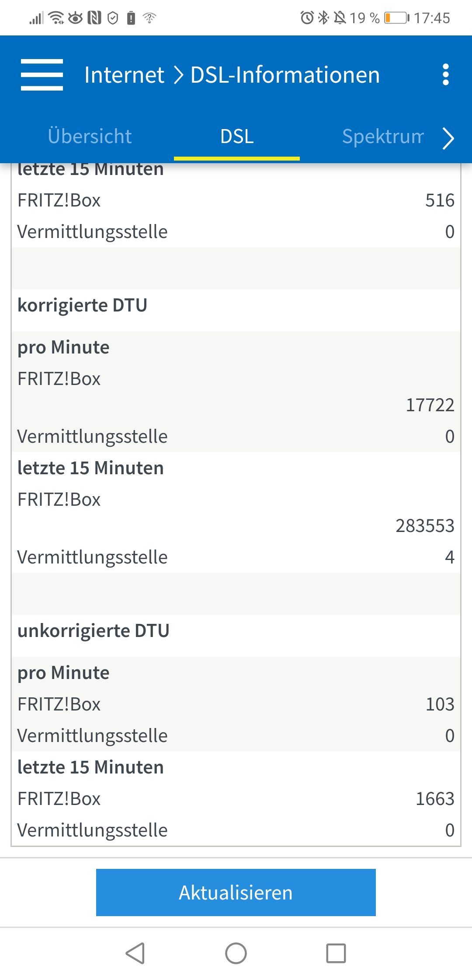472x980 pixels.
Task: Tap the battery indicator in status bar
Action: point(396,18)
